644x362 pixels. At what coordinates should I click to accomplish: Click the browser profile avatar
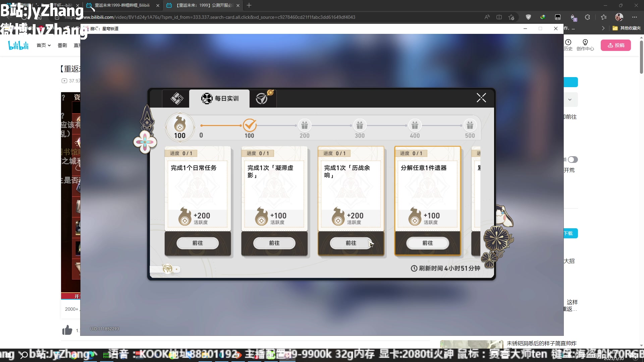tap(619, 17)
